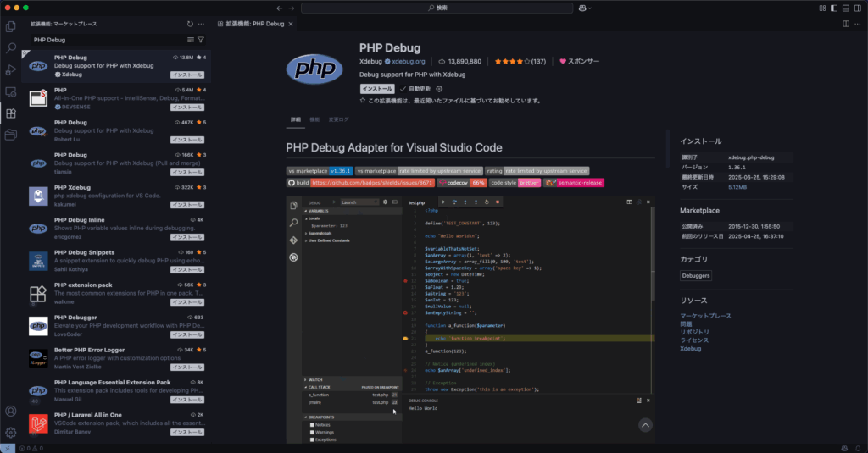The height and width of the screenshot is (453, 868).
Task: Open notifications bell in status bar
Action: click(858, 448)
